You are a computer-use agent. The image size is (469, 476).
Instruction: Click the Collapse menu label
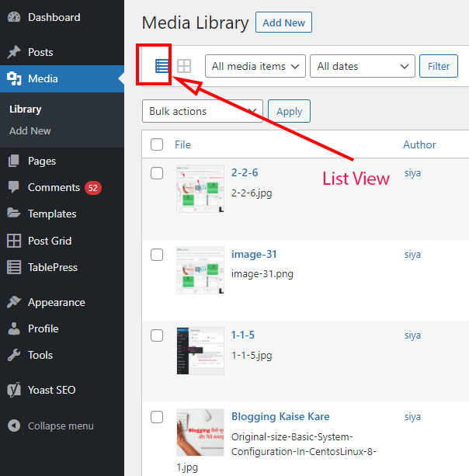[61, 426]
